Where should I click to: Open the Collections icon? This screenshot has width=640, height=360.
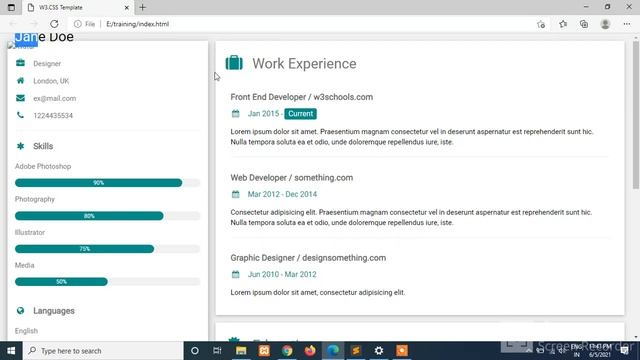coord(584,24)
